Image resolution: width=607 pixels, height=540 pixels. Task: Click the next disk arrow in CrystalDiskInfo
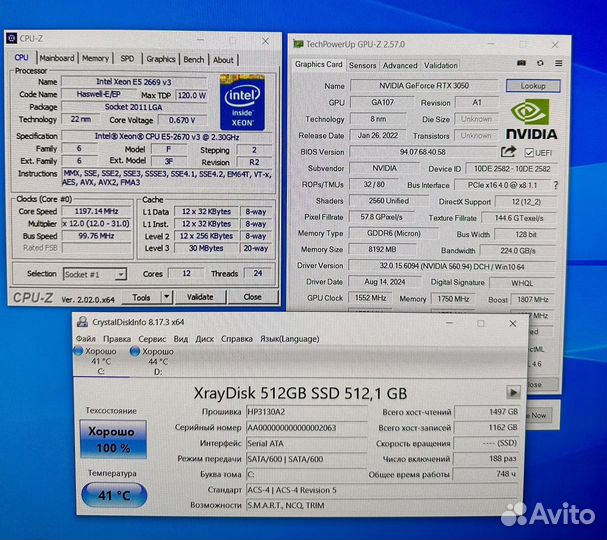point(513,393)
